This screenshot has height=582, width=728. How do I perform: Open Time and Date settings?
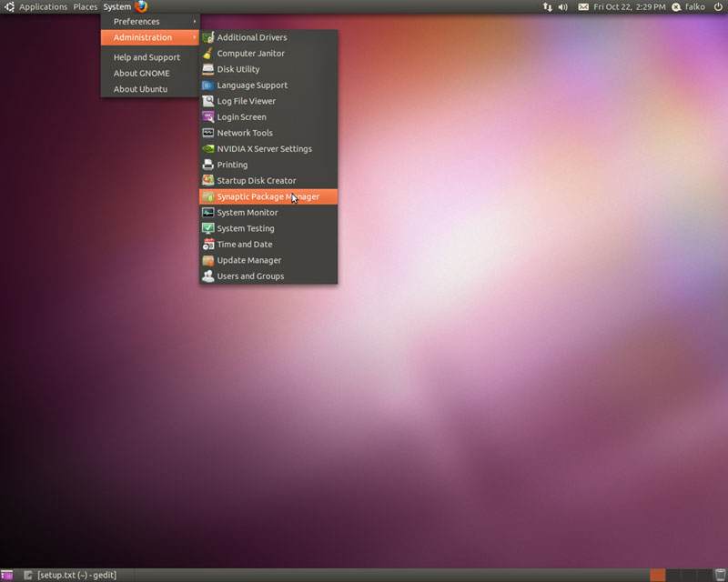coord(268,244)
